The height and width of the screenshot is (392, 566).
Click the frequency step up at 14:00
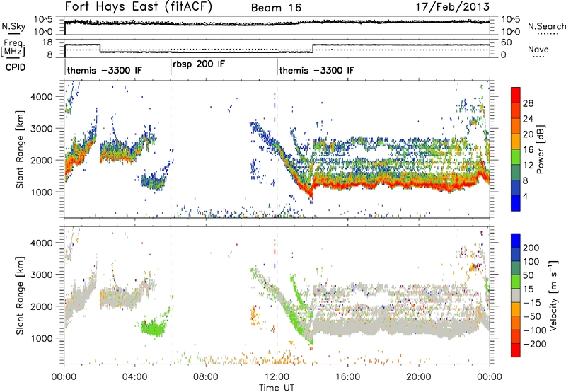(x=313, y=48)
